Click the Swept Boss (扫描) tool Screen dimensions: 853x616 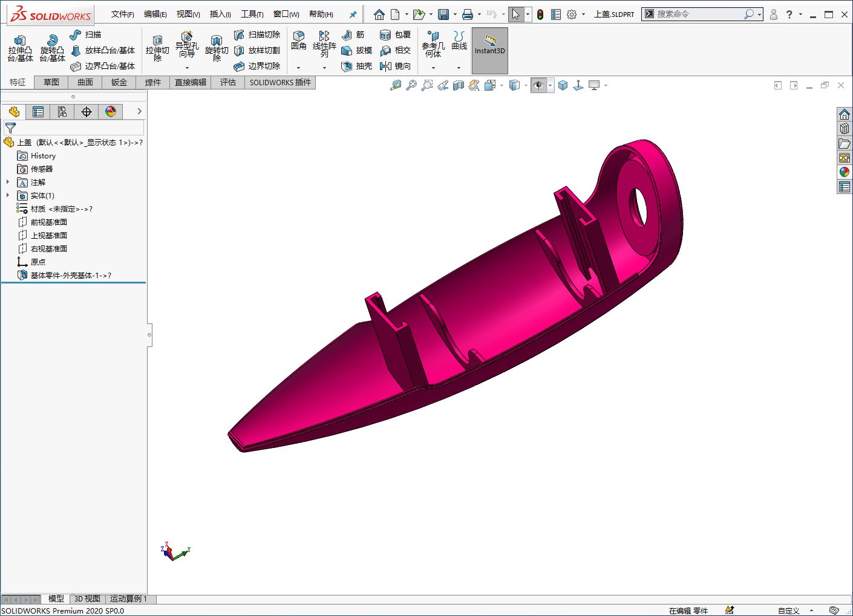coord(85,35)
